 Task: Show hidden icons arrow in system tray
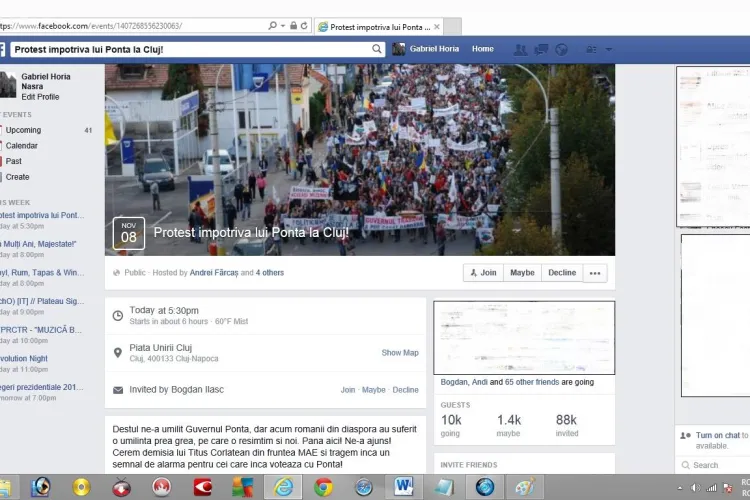click(680, 489)
